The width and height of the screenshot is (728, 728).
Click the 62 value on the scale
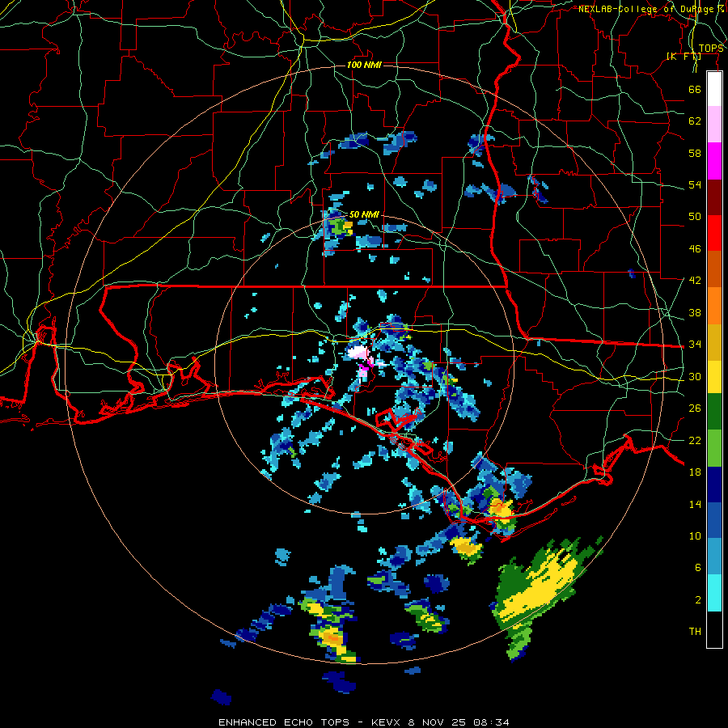(695, 121)
